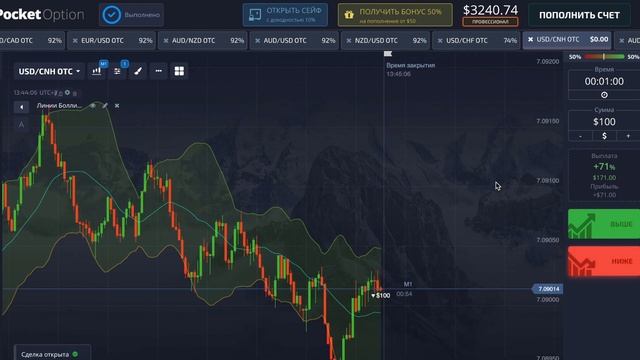Click the green 'ВЫШЕ' buy-up button

pyautogui.click(x=604, y=224)
